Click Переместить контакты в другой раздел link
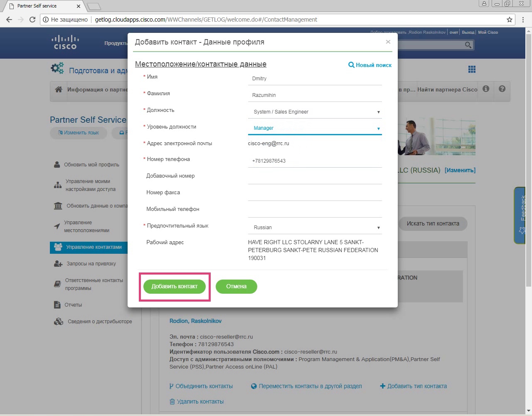This screenshot has height=416, width=532. click(306, 386)
